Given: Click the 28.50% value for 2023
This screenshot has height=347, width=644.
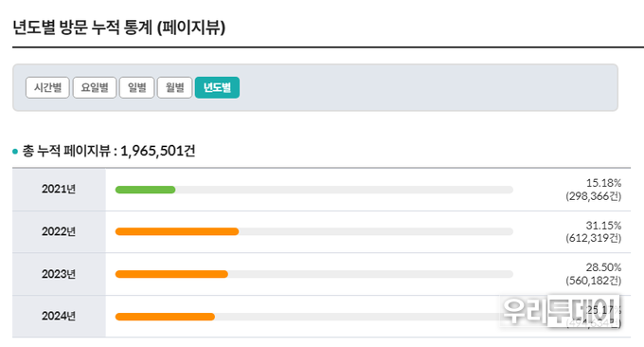Looking at the screenshot, I should pyautogui.click(x=603, y=267).
